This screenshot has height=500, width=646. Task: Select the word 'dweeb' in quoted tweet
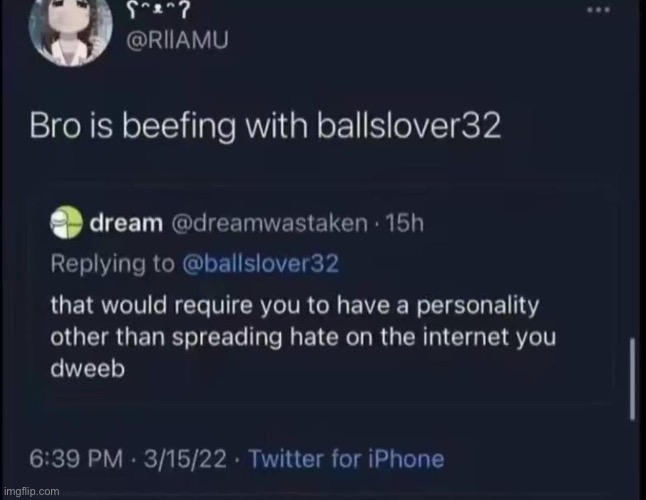click(87, 369)
